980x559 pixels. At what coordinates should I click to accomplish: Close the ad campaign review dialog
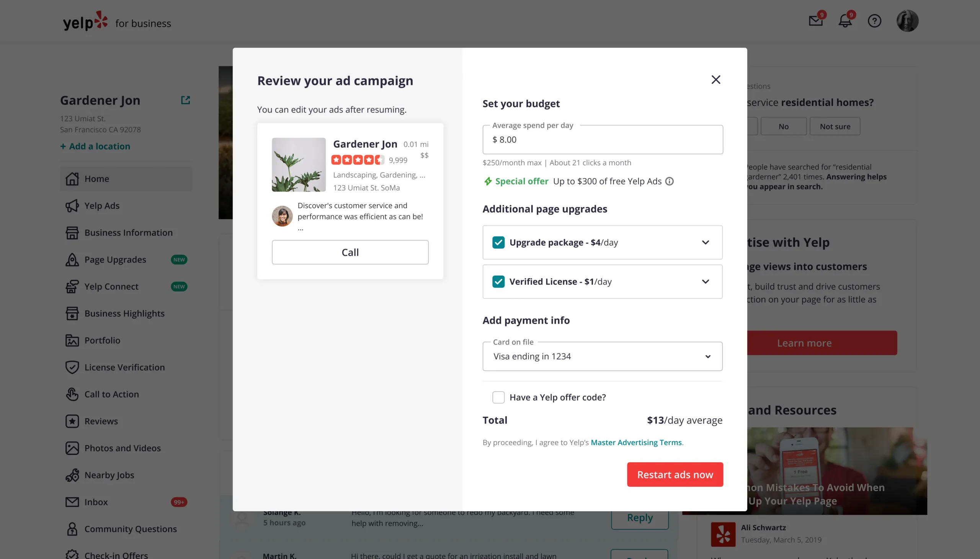716,80
